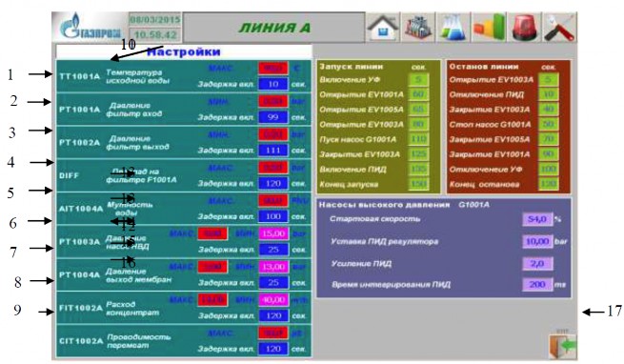Edit the FIT1002A МАКС concentrate flow field
The image size is (624, 364).
(212, 299)
